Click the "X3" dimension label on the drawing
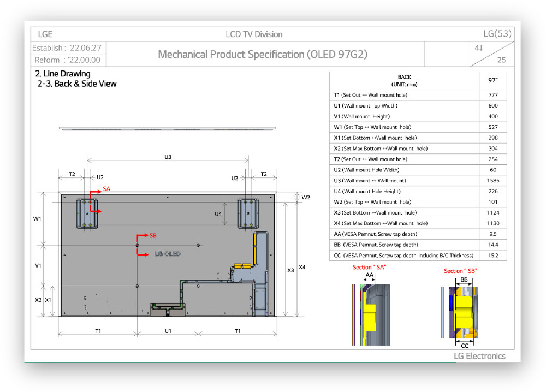 (x=290, y=270)
